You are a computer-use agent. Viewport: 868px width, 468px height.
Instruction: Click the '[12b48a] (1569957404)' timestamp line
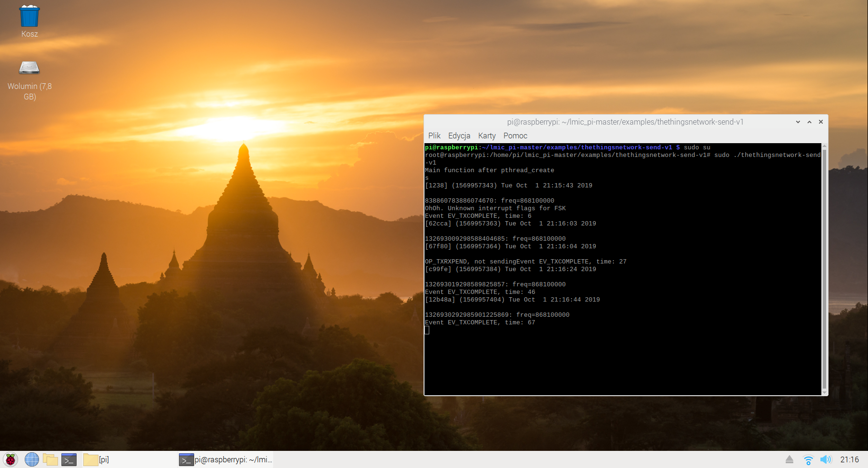click(x=513, y=300)
